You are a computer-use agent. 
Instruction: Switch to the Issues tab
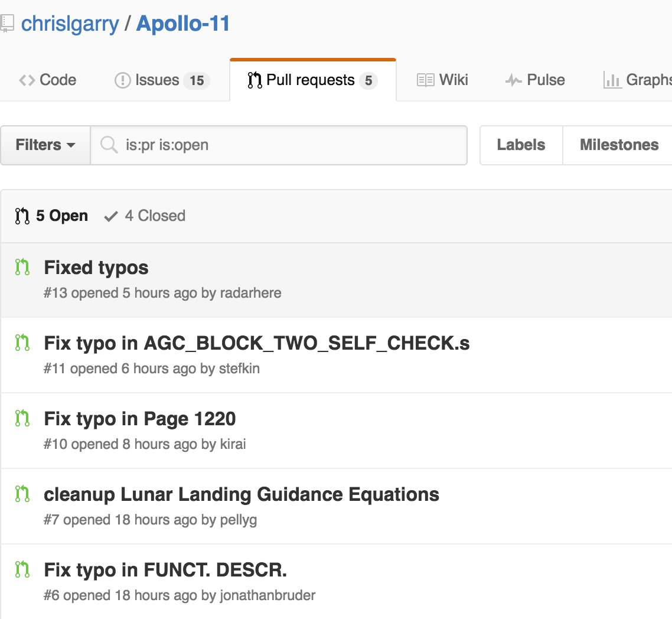click(162, 80)
